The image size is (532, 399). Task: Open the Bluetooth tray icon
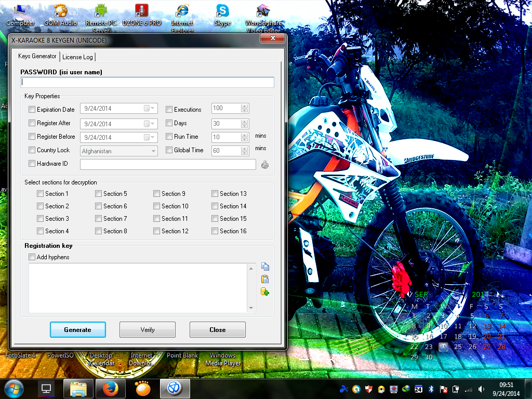point(432,389)
